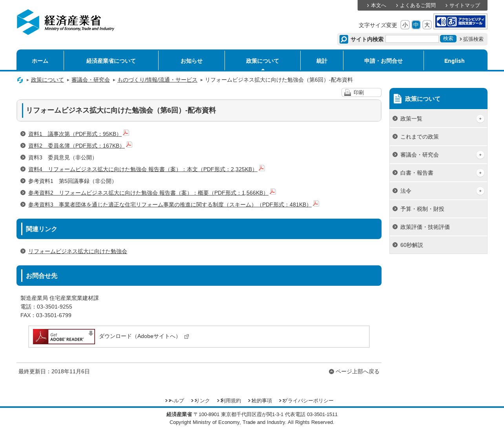Open 参考資料2 報告書（案）概要 PDF link
This screenshot has width=504, height=442.
[148, 193]
